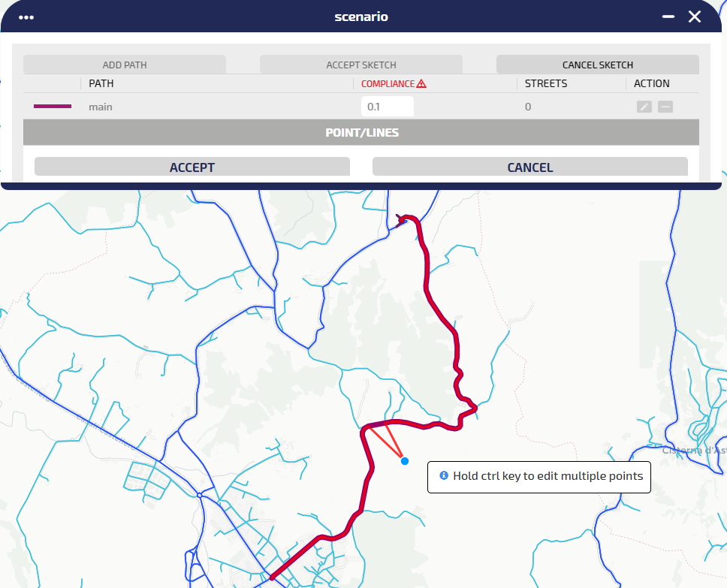
Task: Click the compliance warning triangle icon
Action: tap(421, 84)
